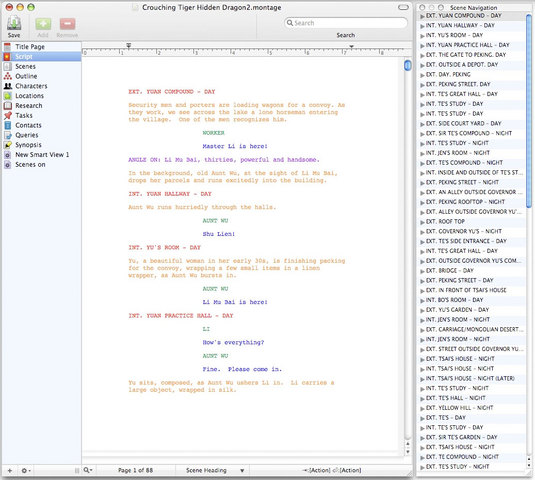Expand EXT. YUAN COMPOUND - DAY scene

point(422,16)
